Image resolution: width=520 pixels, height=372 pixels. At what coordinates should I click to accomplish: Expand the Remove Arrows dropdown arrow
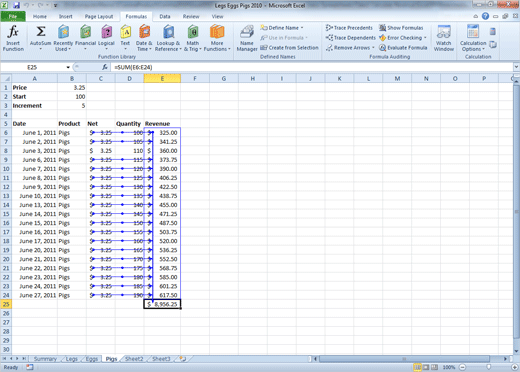(373, 48)
